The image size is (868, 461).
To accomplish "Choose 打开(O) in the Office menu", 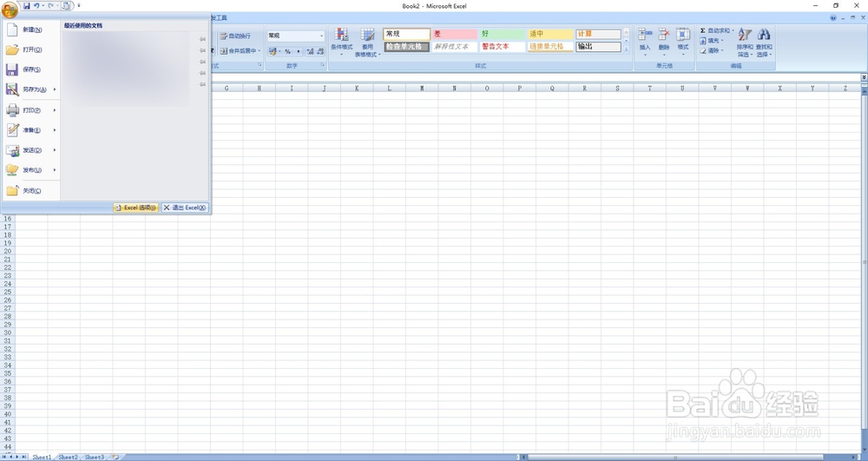I will point(30,49).
